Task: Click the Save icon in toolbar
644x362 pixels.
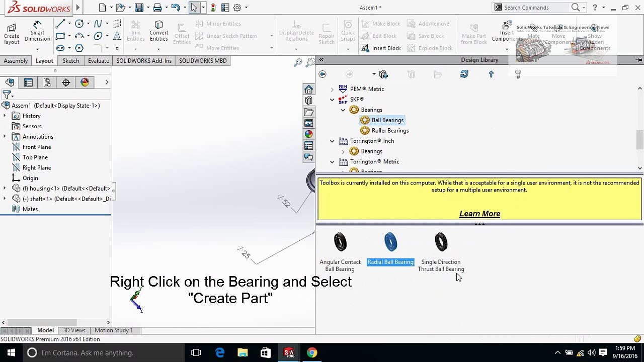Action: [x=139, y=8]
